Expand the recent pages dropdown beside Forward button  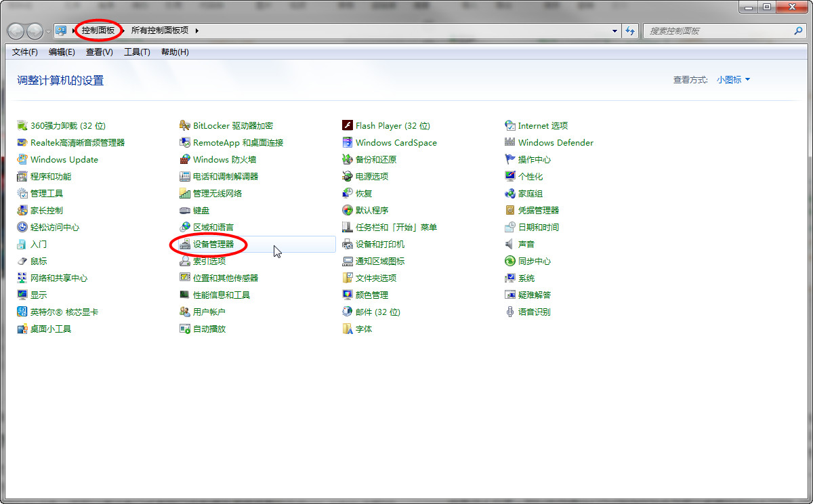(x=48, y=31)
